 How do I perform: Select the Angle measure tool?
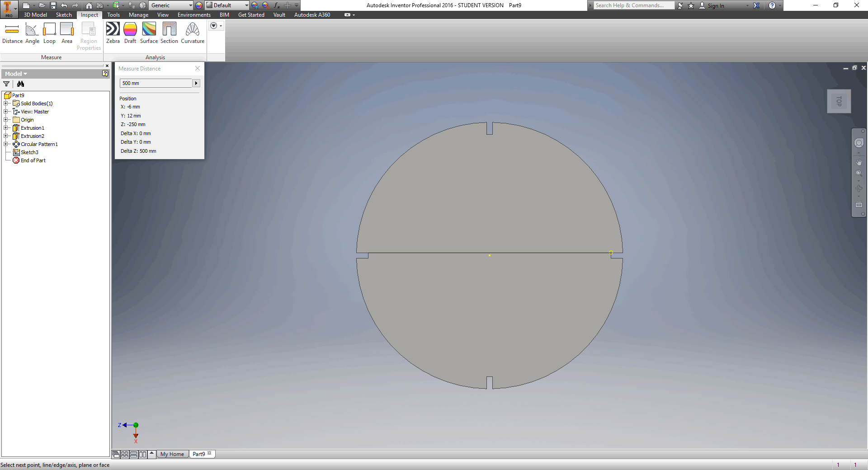(32, 34)
